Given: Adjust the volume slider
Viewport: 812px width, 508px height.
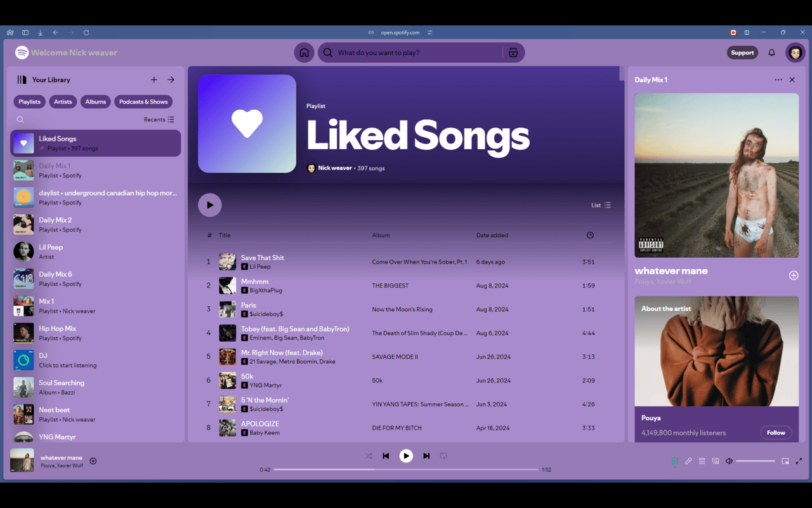Looking at the screenshot, I should click(x=756, y=461).
